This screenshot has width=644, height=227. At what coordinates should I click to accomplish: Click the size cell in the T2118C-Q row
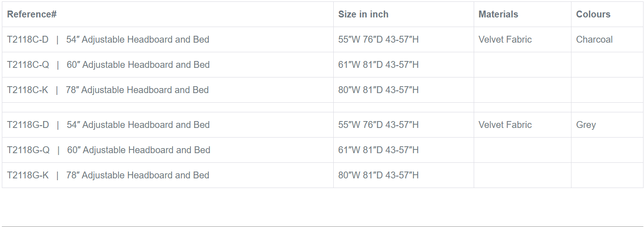pyautogui.click(x=378, y=65)
